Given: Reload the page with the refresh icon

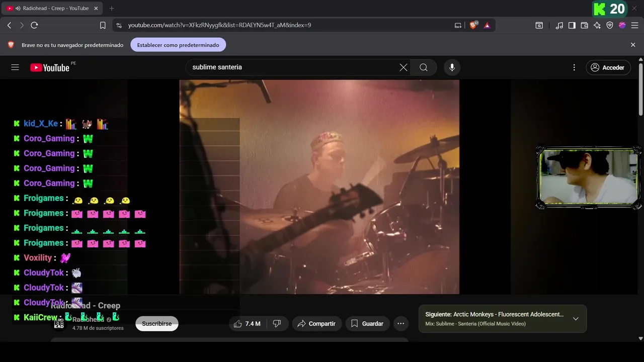Looking at the screenshot, I should 34,25.
